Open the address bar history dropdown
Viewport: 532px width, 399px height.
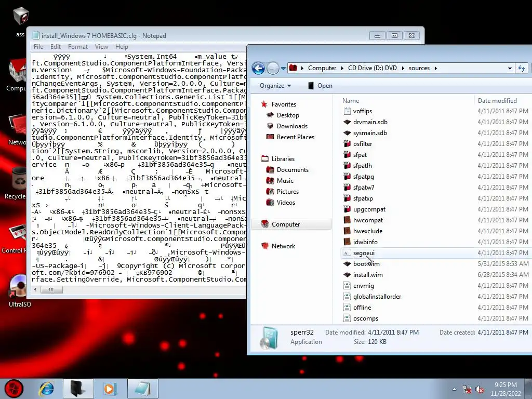click(x=510, y=68)
